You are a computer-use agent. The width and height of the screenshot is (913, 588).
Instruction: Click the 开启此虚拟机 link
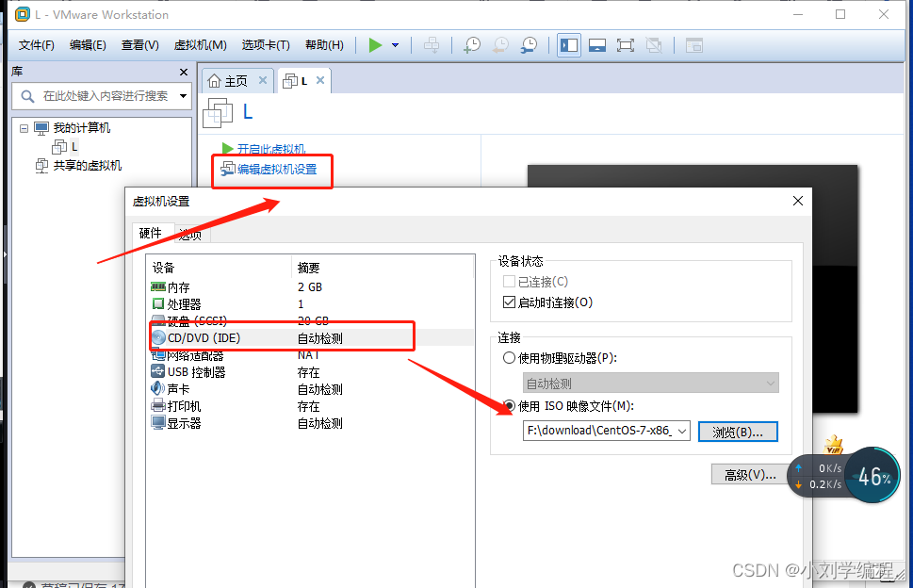pos(270,149)
